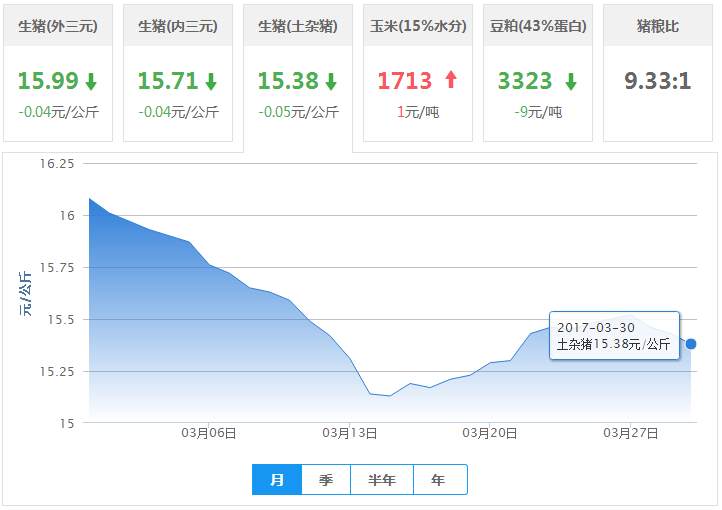Click green down arrow beside 15.71

[211, 82]
